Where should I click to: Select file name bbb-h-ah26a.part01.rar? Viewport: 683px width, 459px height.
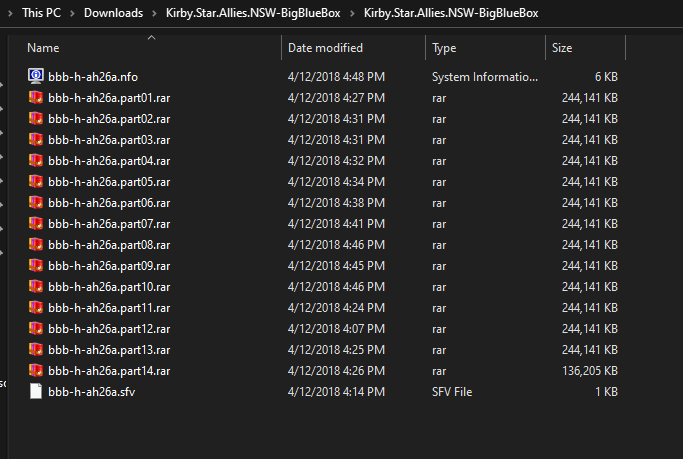(x=109, y=98)
